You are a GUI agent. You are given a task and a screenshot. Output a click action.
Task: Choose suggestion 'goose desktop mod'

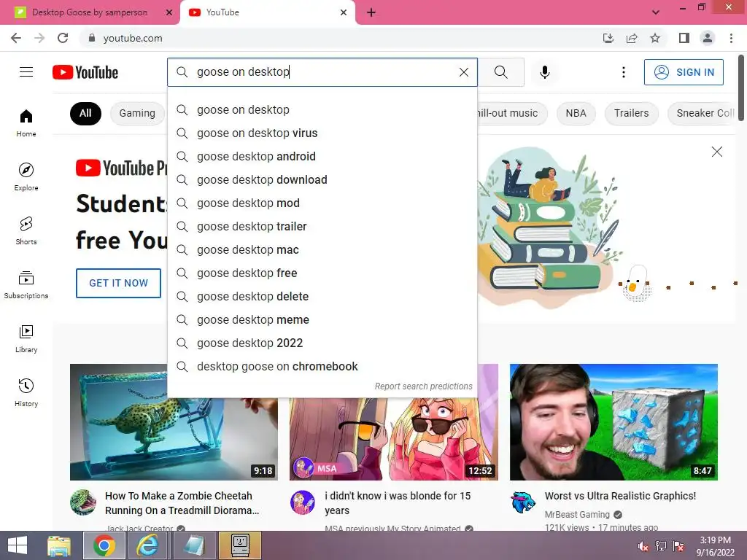point(322,203)
